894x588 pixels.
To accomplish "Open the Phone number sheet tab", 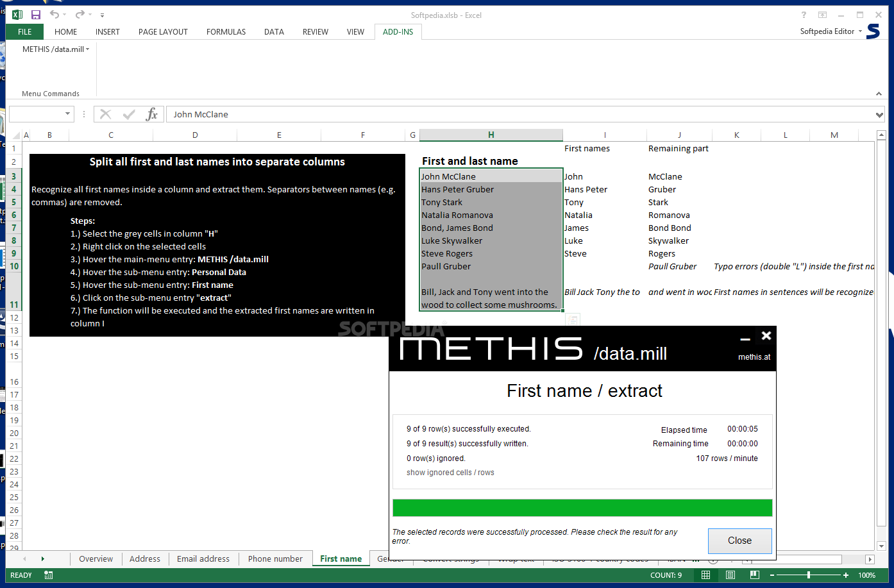I will [x=275, y=559].
